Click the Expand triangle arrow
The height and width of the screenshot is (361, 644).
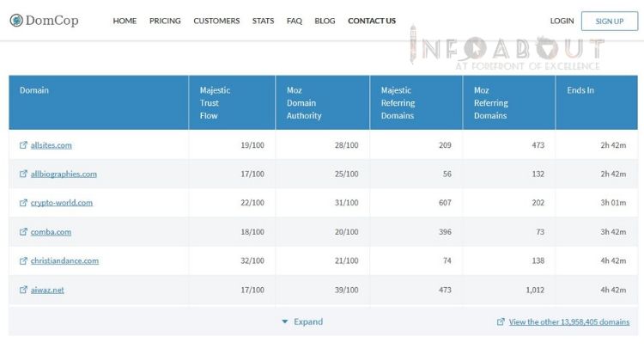click(x=284, y=321)
